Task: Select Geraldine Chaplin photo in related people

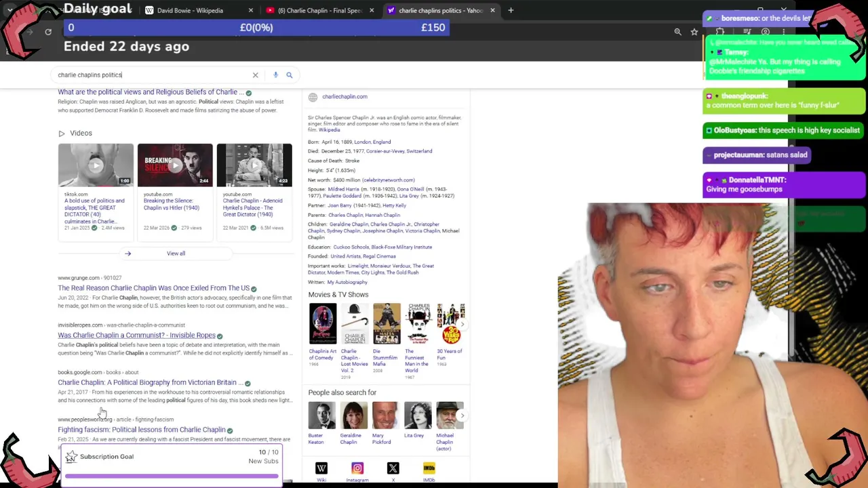Action: coord(353,415)
